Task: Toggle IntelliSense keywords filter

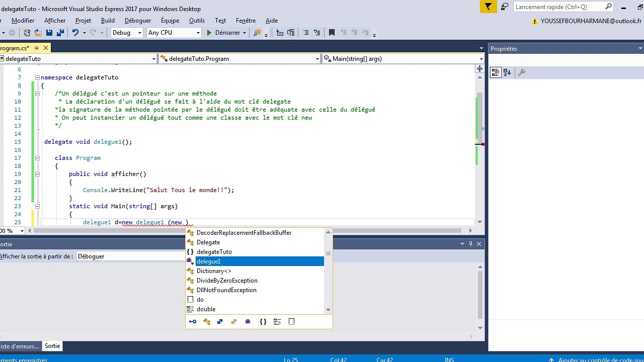Action: [277, 322]
